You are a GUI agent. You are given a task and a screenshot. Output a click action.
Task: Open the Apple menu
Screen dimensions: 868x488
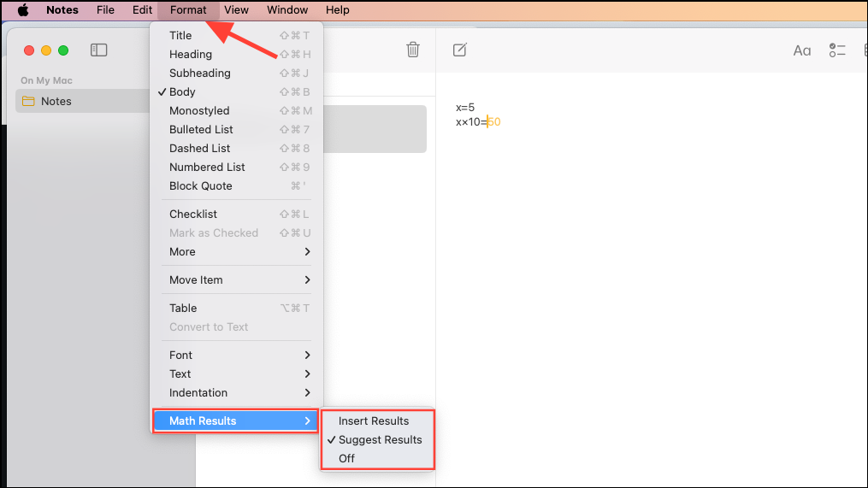(x=23, y=10)
